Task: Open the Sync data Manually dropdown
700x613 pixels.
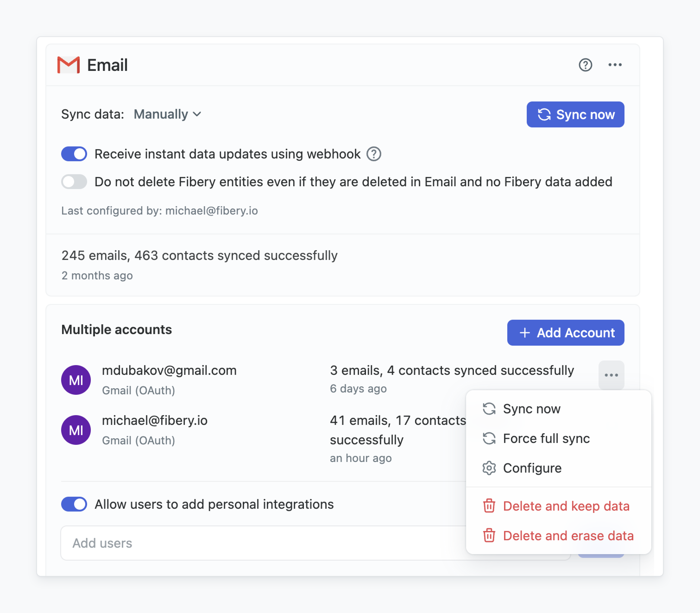Action: [x=167, y=114]
